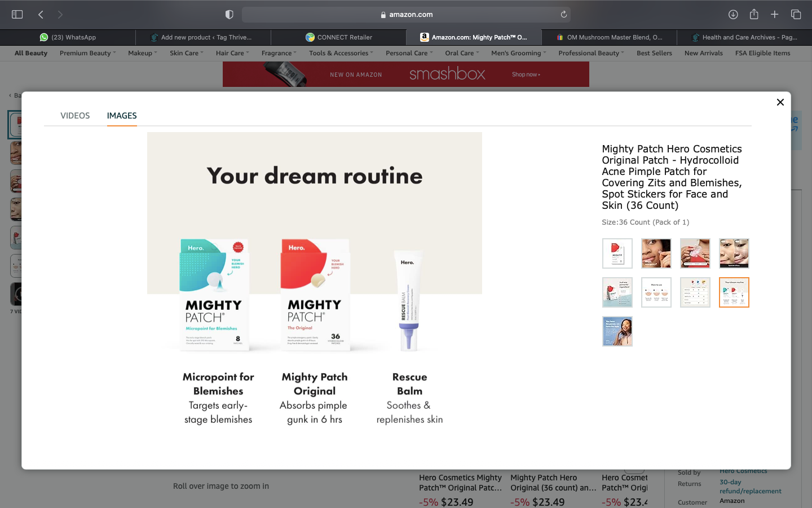Click the forward navigation arrow
This screenshot has width=812, height=508.
[60, 14]
